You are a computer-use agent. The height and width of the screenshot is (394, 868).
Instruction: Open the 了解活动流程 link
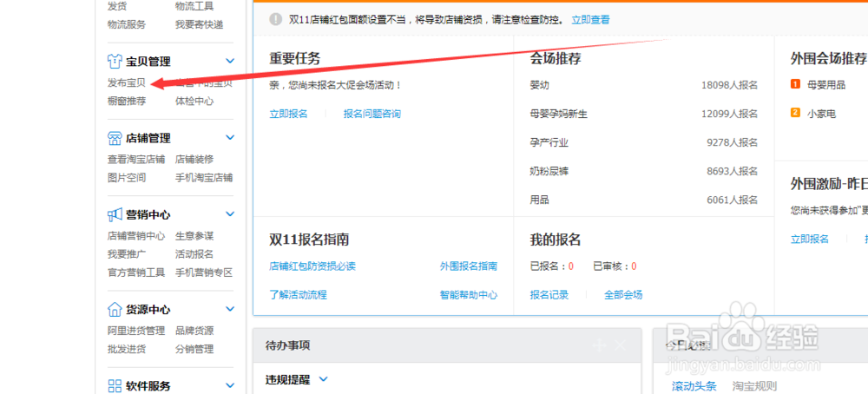click(x=298, y=295)
